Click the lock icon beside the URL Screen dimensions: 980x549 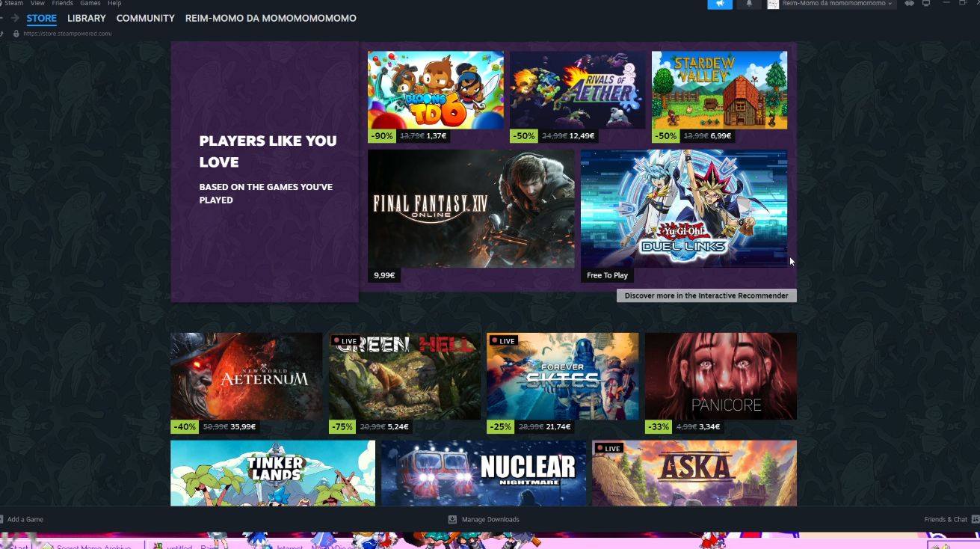[16, 34]
